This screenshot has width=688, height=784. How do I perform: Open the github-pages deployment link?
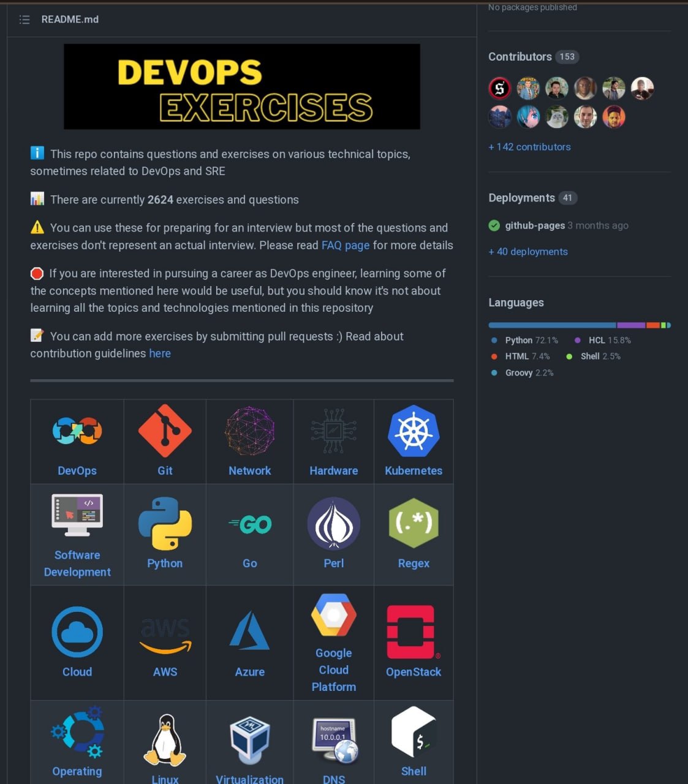(x=535, y=225)
